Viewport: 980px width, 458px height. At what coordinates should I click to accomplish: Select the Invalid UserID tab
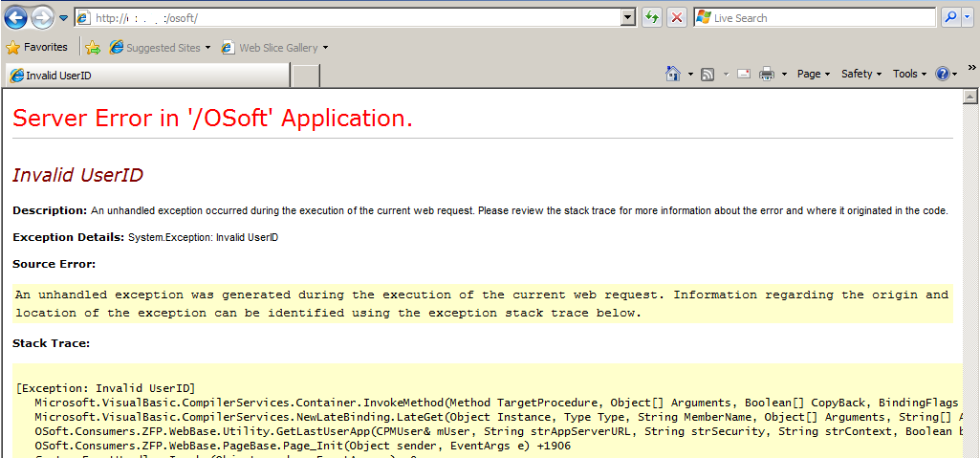147,76
